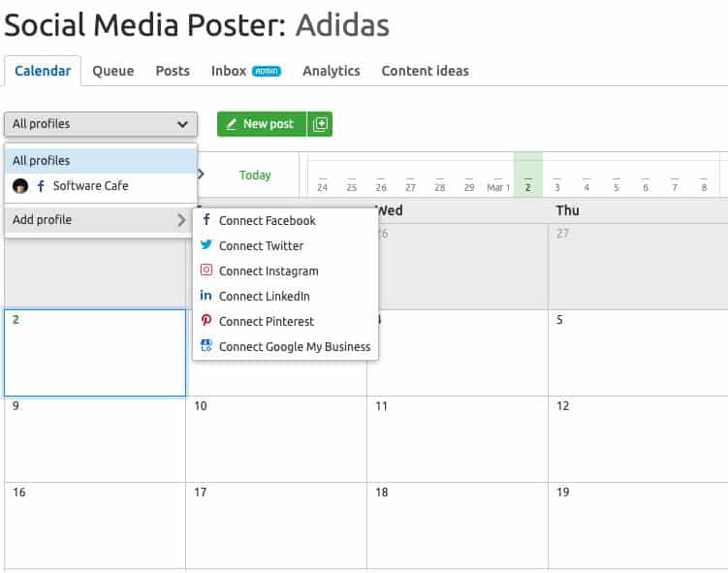
Task: Click the calendar cell for day 12
Action: [638, 439]
